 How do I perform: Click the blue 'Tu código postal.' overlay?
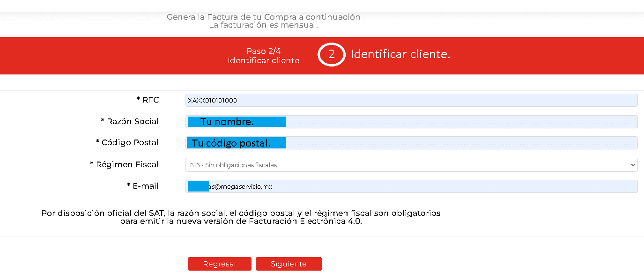pos(237,143)
